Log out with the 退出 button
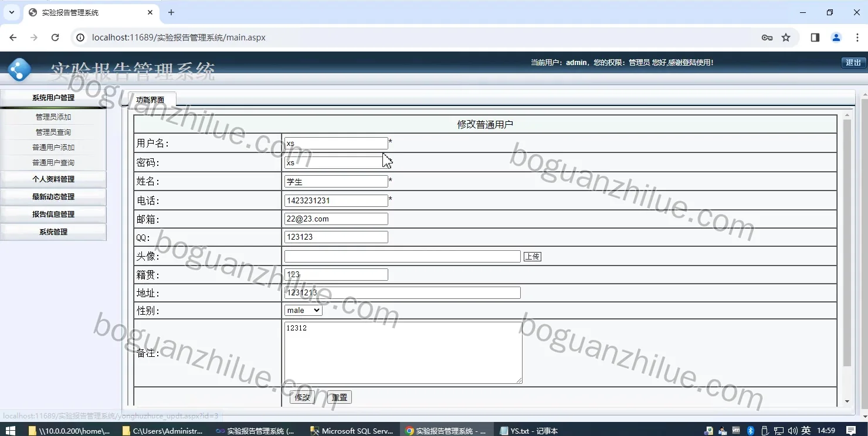868x436 pixels. coord(853,63)
